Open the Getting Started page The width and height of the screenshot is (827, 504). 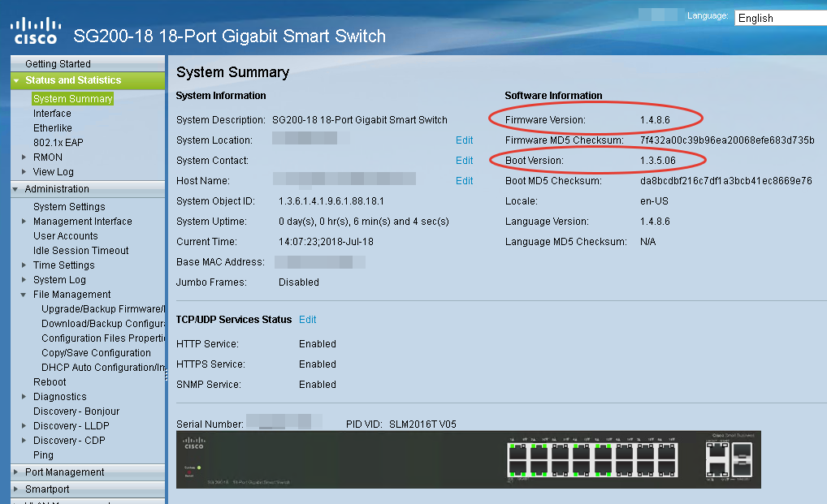(x=58, y=64)
